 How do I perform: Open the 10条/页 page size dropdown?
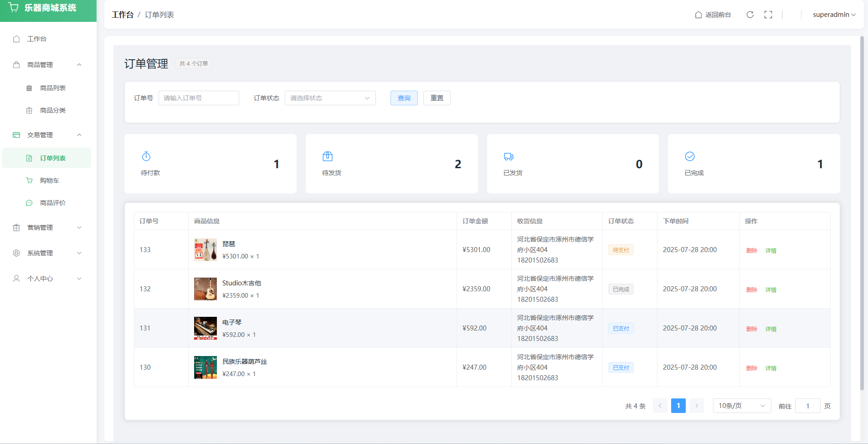(741, 406)
